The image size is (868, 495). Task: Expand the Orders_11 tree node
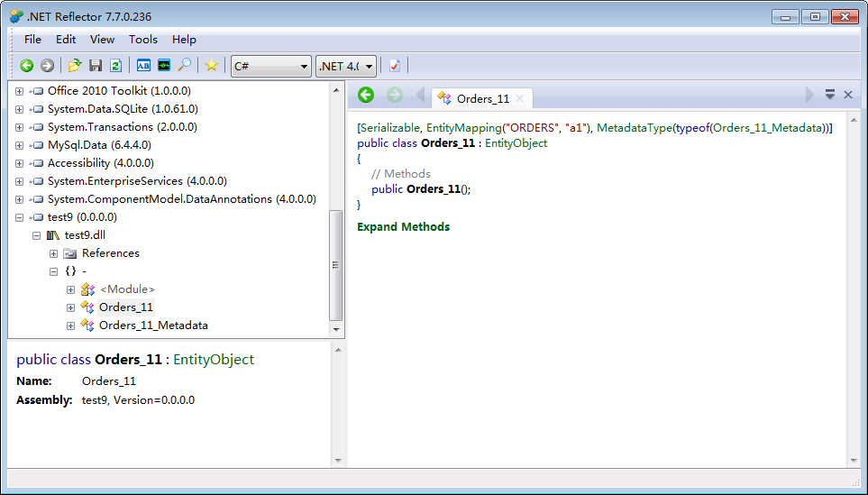pyautogui.click(x=71, y=307)
